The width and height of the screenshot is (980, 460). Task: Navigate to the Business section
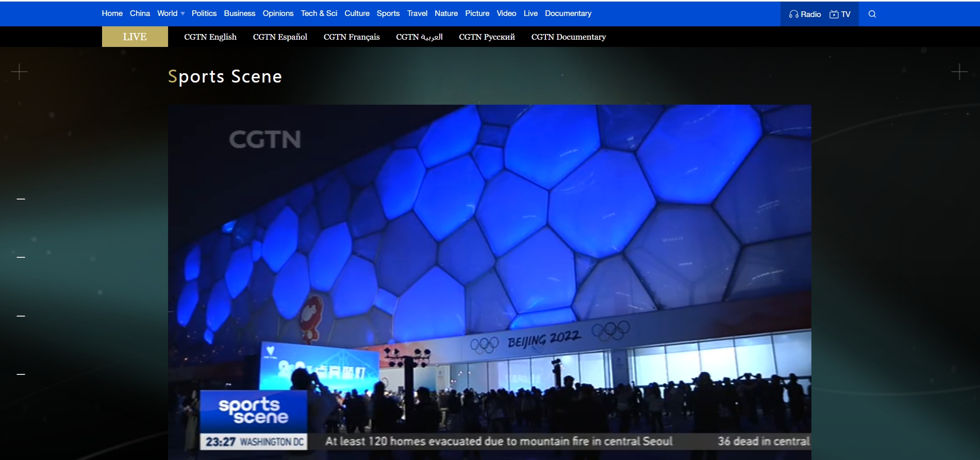(x=239, y=13)
